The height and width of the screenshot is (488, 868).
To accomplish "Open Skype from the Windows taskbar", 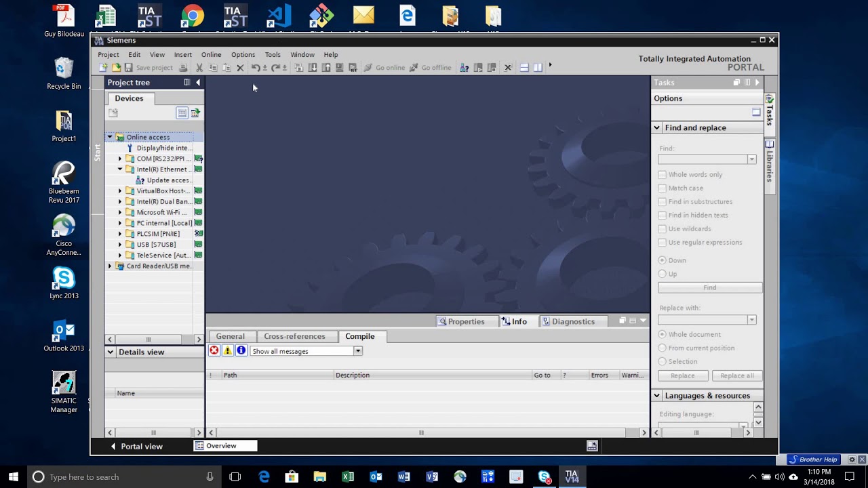I will pyautogui.click(x=544, y=476).
